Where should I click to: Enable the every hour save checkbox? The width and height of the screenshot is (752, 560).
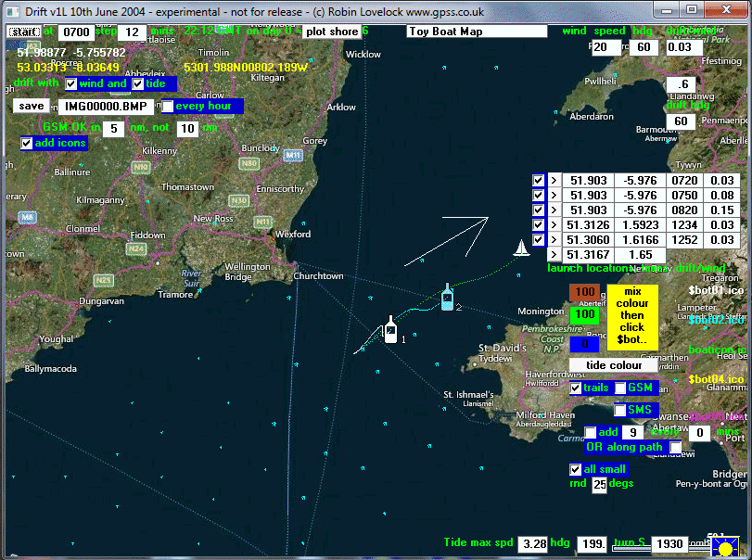tap(168, 106)
